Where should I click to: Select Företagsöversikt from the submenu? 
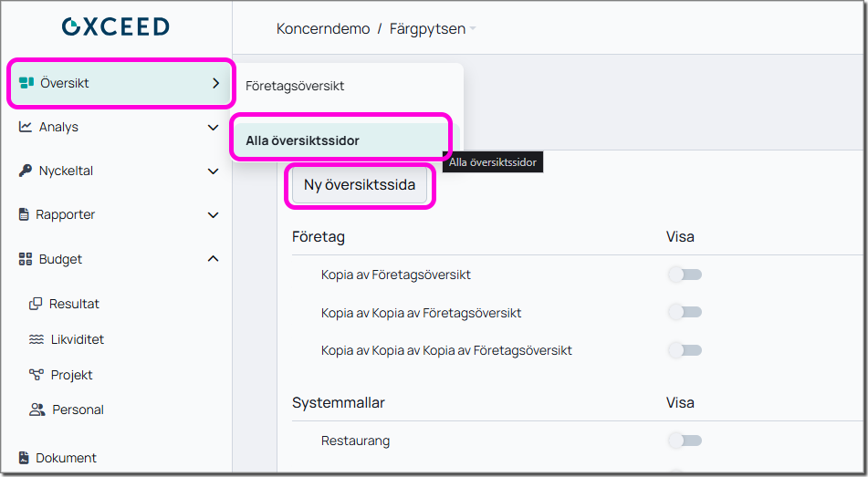(x=295, y=86)
